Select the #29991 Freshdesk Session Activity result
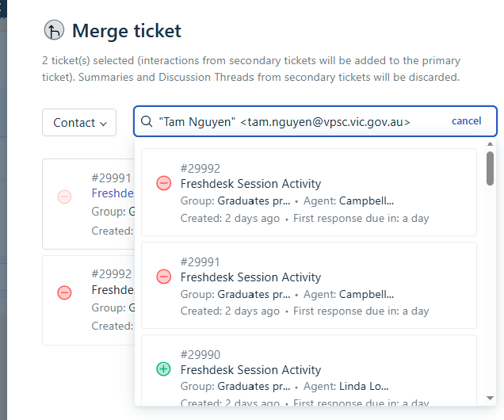Image resolution: width=504 pixels, height=420 pixels. pos(309,285)
